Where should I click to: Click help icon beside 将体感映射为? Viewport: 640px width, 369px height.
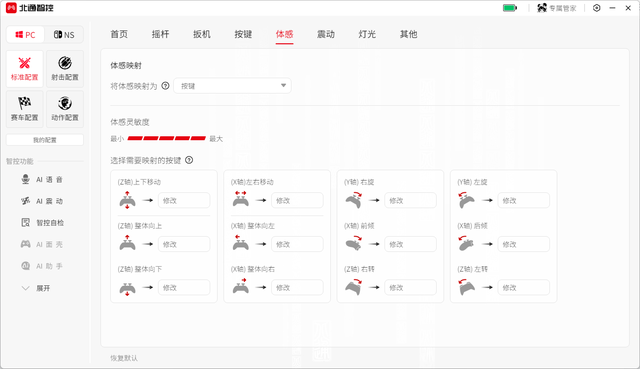[165, 86]
